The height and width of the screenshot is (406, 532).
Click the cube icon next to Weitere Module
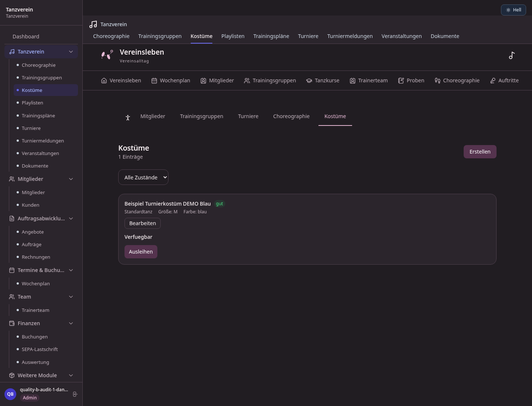pos(12,375)
